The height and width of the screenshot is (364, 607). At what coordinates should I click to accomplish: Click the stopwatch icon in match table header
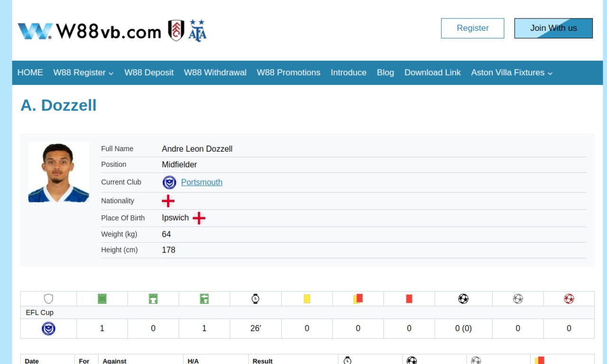click(x=348, y=361)
